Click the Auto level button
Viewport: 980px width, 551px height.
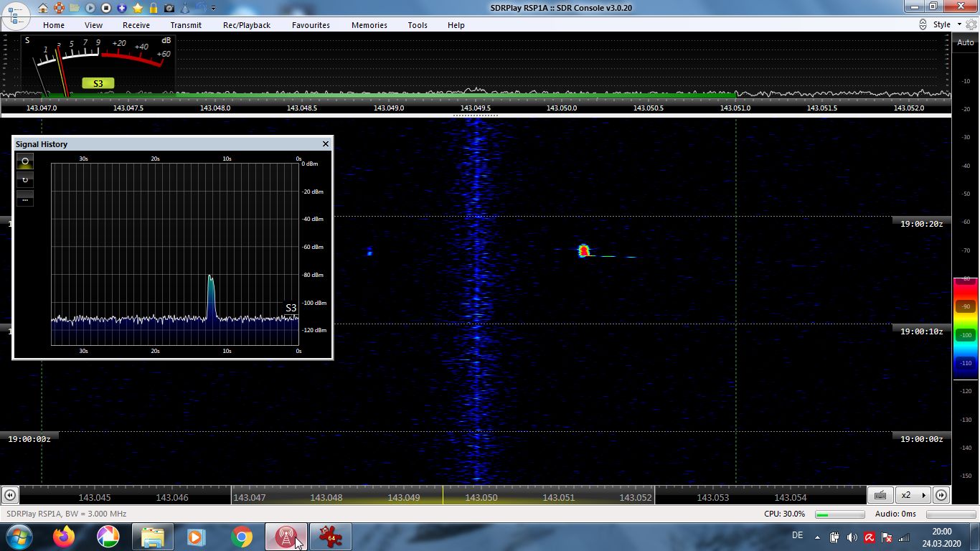coord(966,42)
